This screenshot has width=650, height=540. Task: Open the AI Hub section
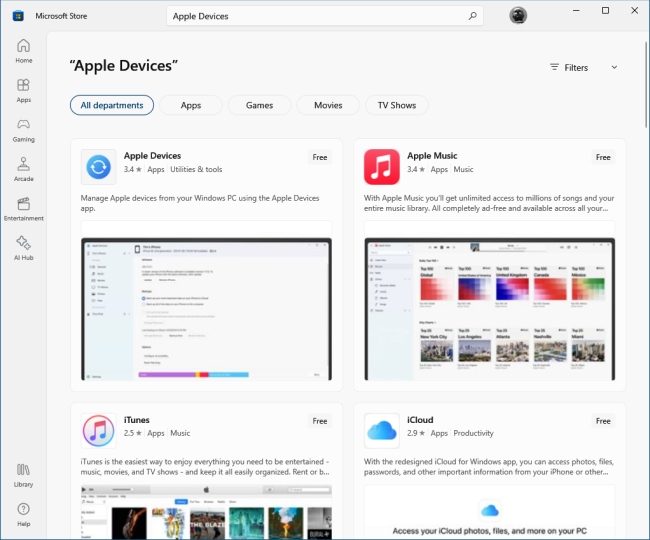pos(23,247)
